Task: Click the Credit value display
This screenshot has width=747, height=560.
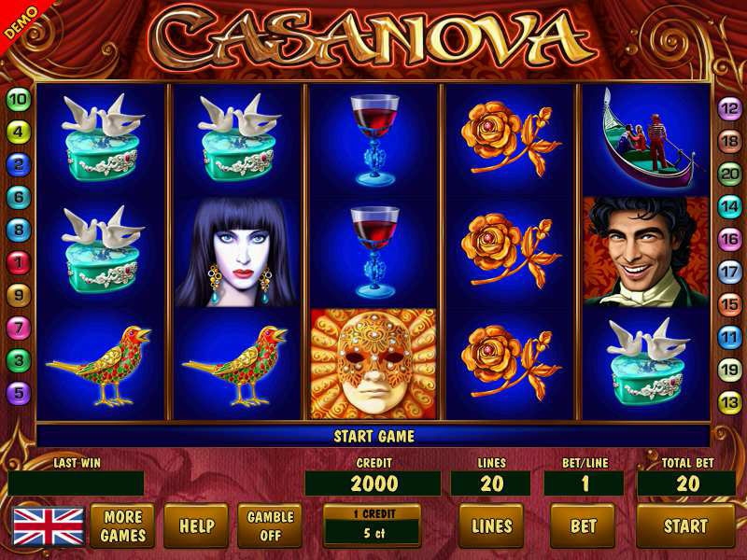Action: pyautogui.click(x=373, y=483)
